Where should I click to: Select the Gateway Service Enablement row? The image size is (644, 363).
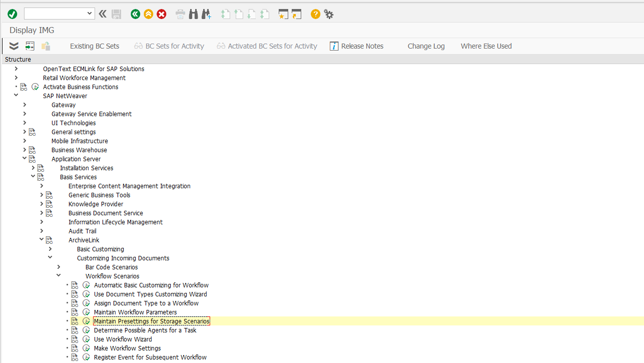click(92, 114)
